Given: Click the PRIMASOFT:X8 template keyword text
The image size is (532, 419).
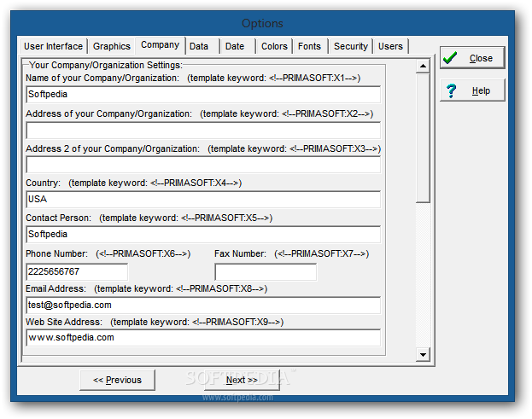Looking at the screenshot, I should point(181,288).
